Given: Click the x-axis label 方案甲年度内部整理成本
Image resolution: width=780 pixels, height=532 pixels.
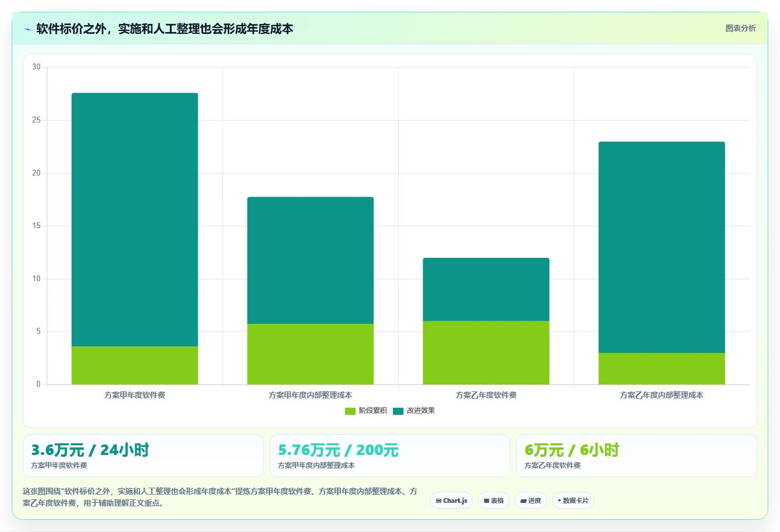Looking at the screenshot, I should coord(311,395).
